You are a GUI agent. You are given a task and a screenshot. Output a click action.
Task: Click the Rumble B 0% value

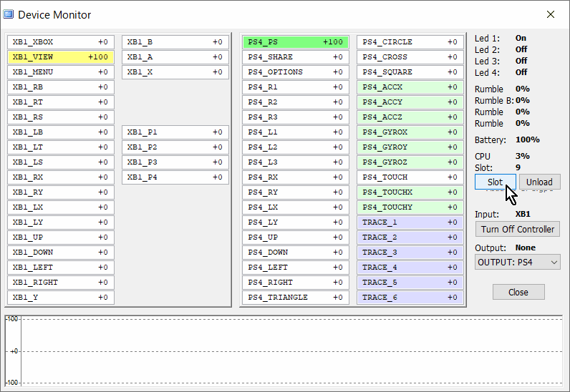[x=522, y=100]
